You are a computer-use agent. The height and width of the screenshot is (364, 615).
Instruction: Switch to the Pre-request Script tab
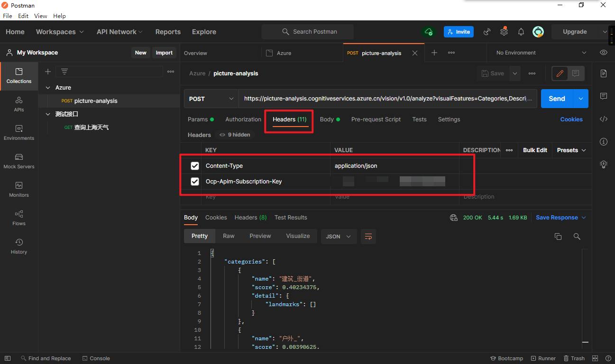point(376,119)
